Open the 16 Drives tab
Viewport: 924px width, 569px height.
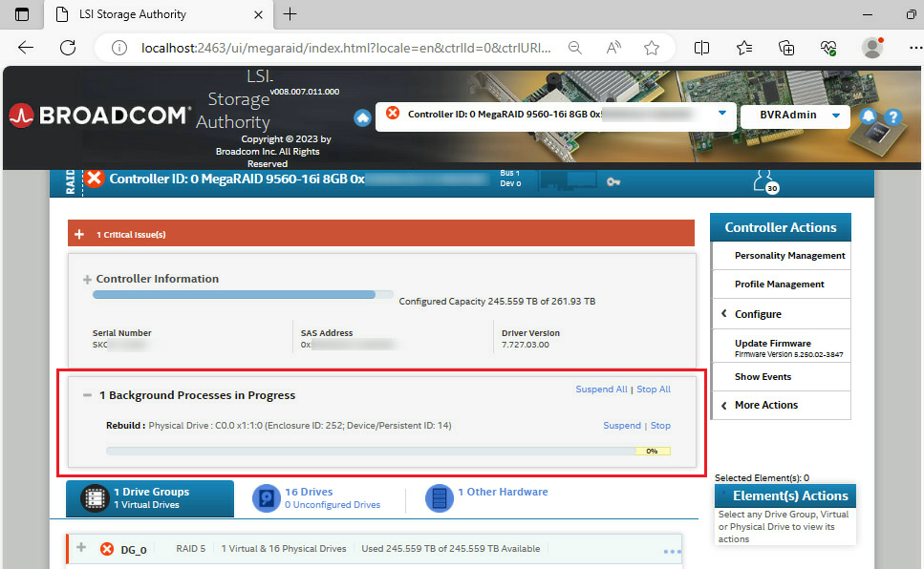click(x=309, y=493)
